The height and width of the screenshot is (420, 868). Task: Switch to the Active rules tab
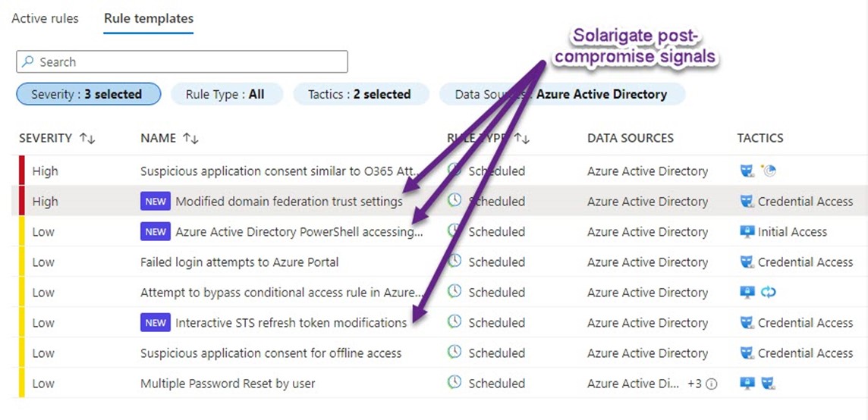(x=45, y=18)
